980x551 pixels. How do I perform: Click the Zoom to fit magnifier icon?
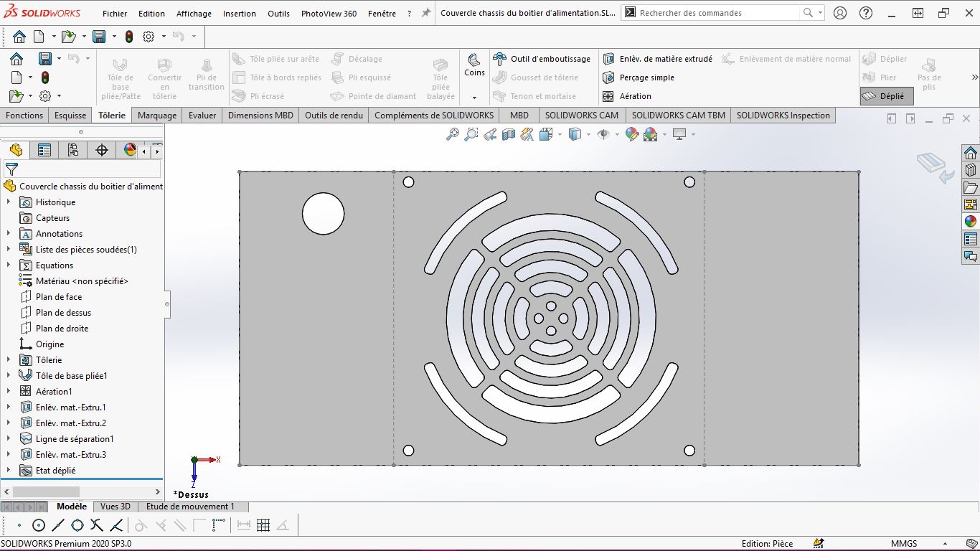click(x=453, y=134)
